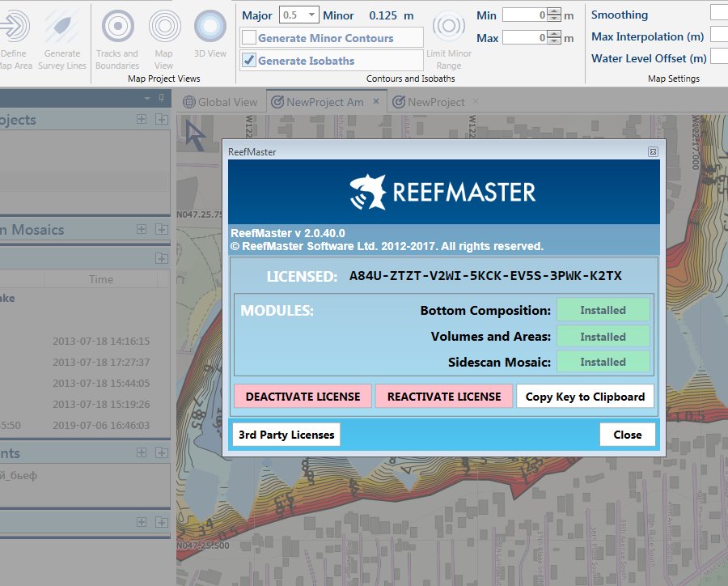
Task: Uncheck Generate Isobaths checkbox
Action: pyautogui.click(x=249, y=61)
